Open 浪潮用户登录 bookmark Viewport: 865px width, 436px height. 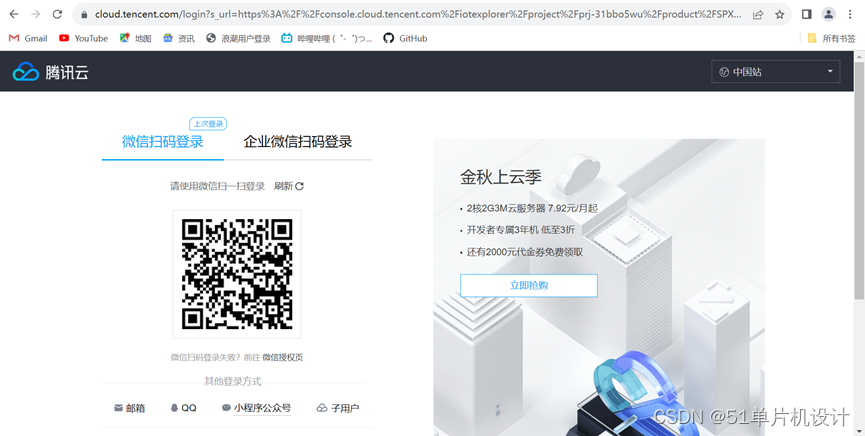click(x=238, y=39)
